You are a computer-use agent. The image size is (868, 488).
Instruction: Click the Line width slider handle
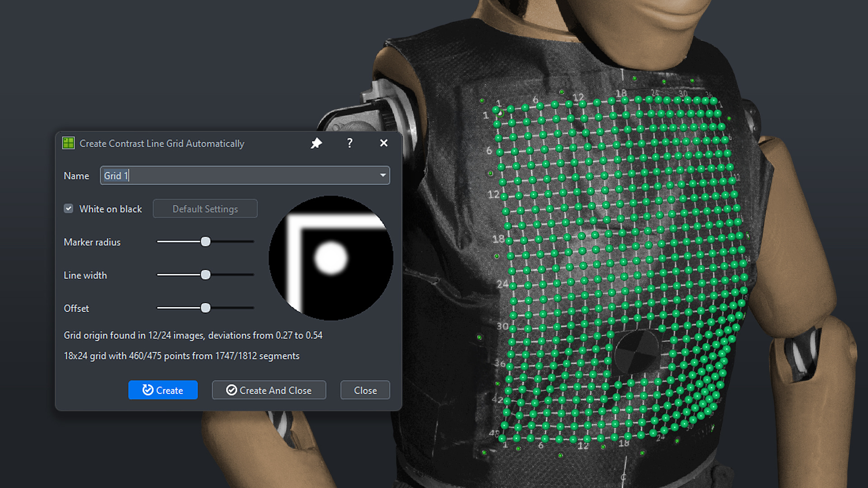pos(205,275)
